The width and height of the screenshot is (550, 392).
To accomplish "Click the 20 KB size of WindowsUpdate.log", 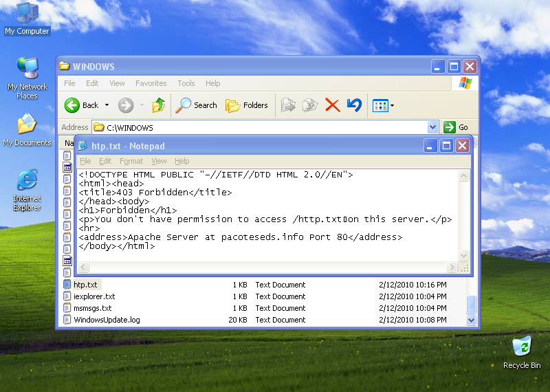I will tap(237, 320).
